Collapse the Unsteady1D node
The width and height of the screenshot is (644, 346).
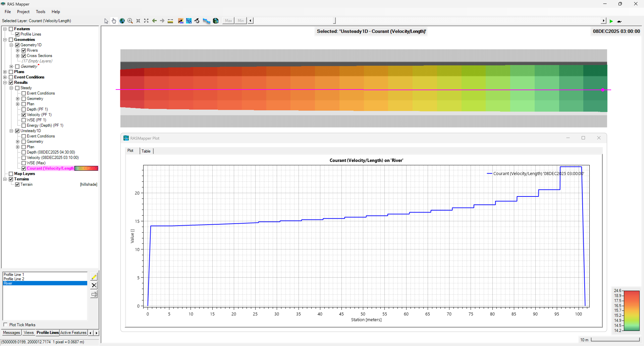pyautogui.click(x=11, y=131)
